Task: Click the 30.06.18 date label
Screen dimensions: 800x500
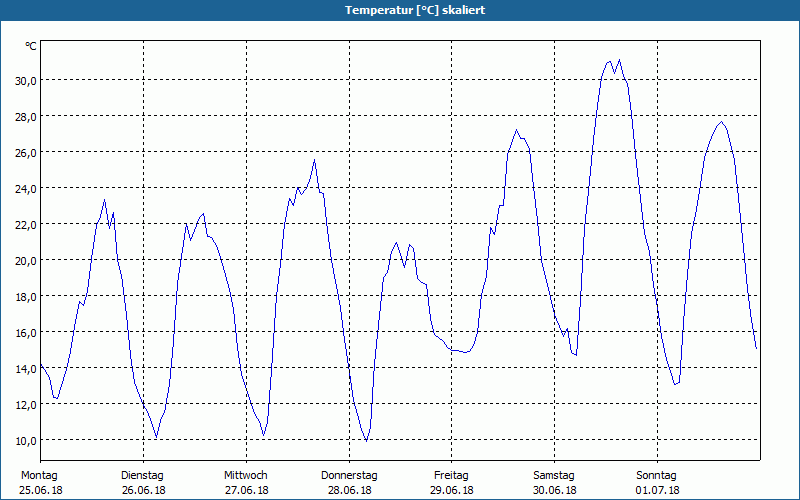Action: 555,490
